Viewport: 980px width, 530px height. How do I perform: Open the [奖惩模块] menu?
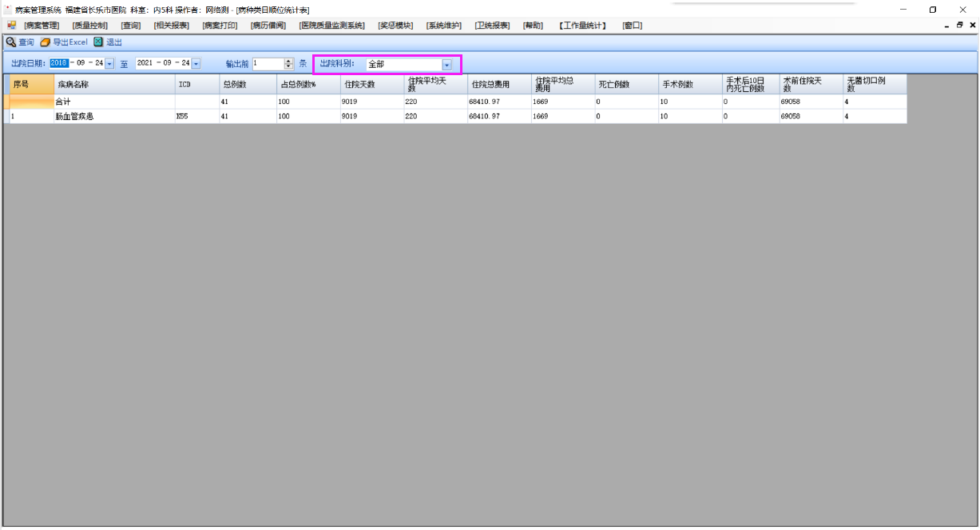pos(396,26)
